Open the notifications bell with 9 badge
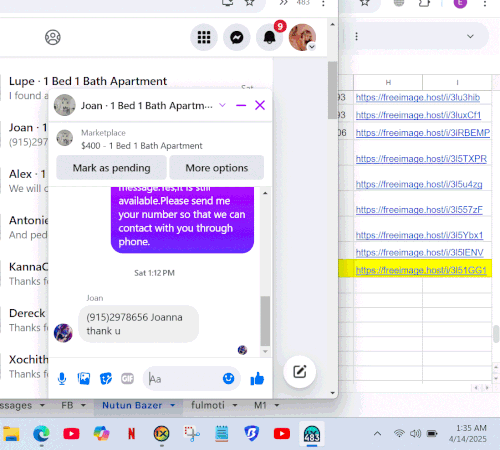 click(x=270, y=37)
